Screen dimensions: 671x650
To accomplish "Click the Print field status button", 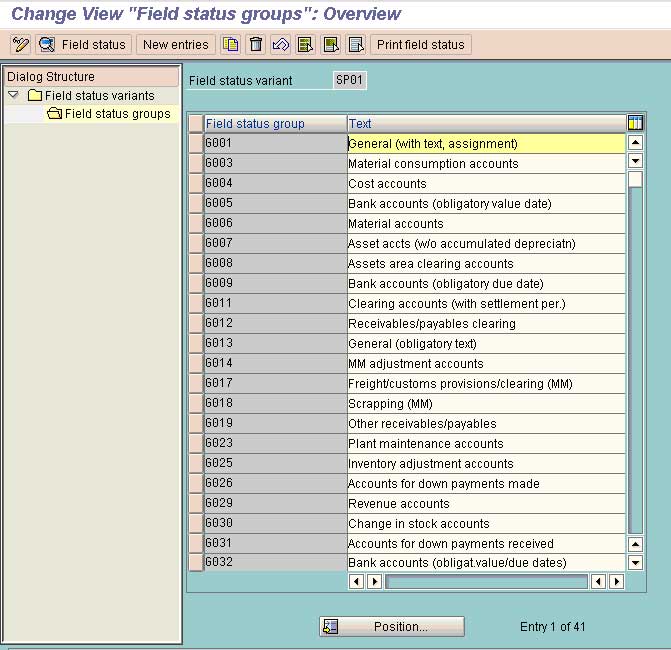I will (x=421, y=45).
